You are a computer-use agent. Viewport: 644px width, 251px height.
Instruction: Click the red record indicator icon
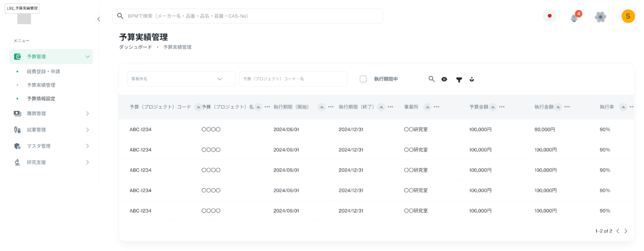click(549, 16)
